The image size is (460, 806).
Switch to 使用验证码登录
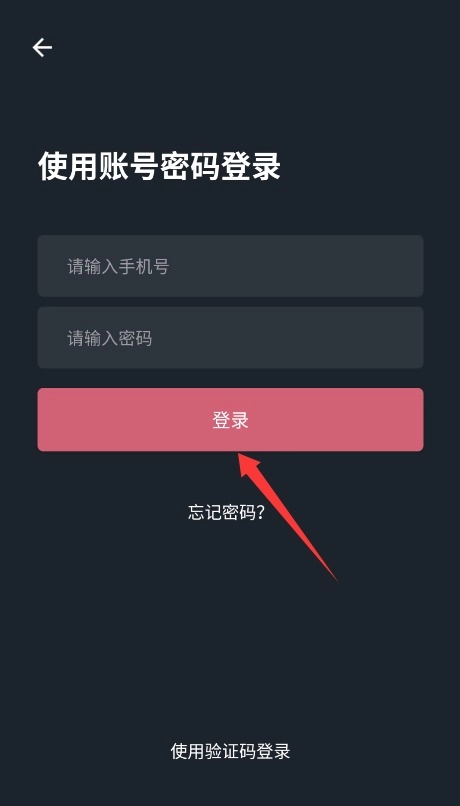pos(230,751)
